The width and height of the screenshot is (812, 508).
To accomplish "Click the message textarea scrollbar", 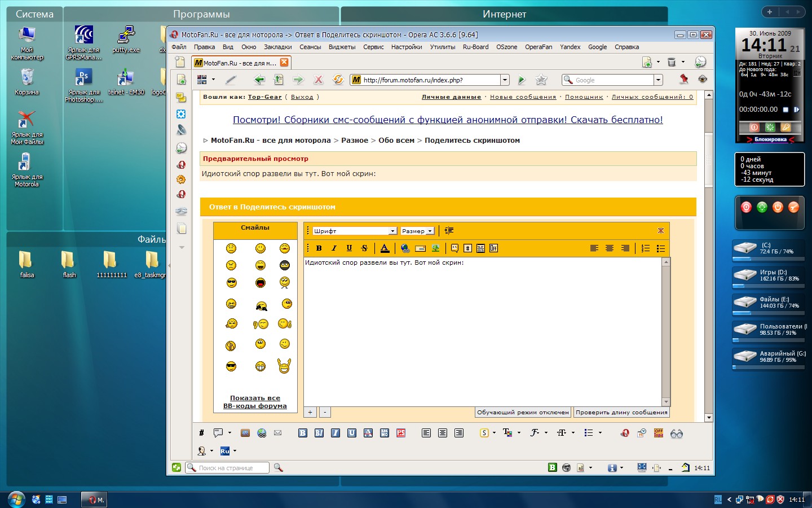I will click(666, 332).
